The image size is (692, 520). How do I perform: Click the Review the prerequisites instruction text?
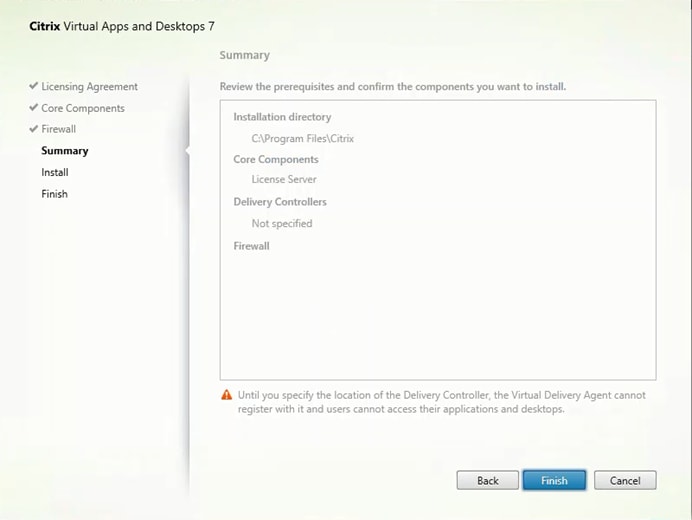pyautogui.click(x=393, y=87)
